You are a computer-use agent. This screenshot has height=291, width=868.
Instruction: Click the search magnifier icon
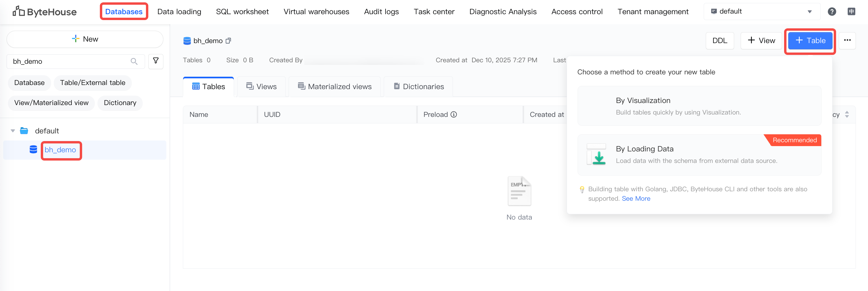134,61
